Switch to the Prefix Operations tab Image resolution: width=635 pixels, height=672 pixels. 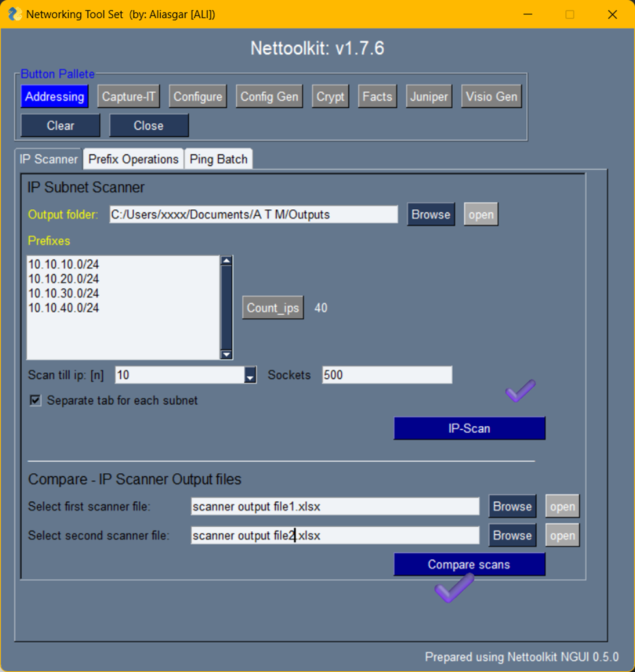click(133, 159)
